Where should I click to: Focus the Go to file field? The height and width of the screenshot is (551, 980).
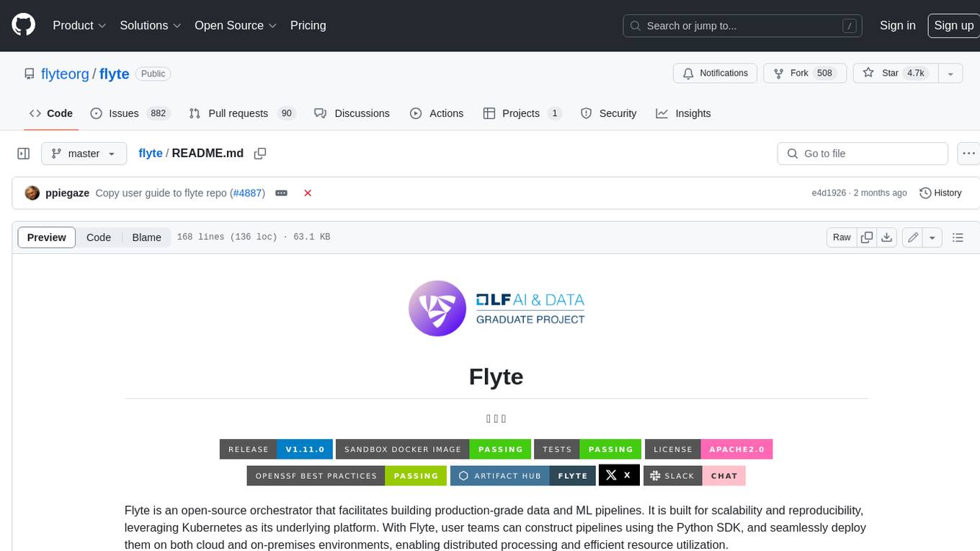click(x=863, y=154)
